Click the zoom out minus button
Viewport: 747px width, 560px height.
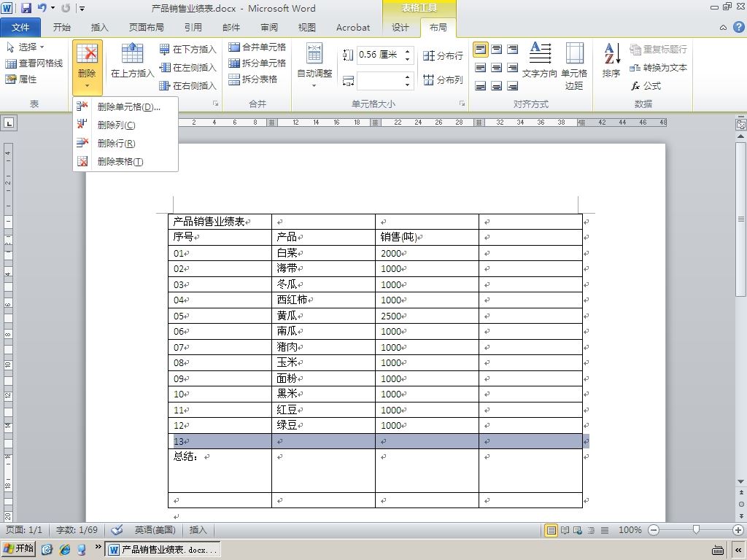[x=654, y=530]
